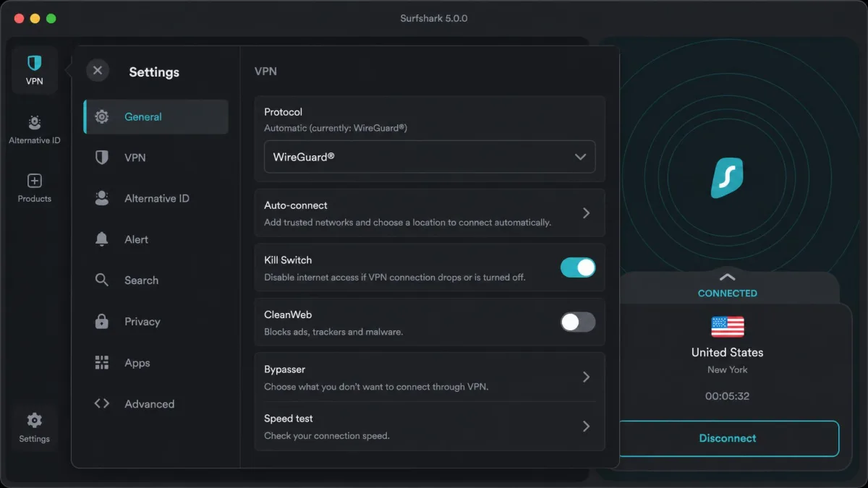
Task: Click the 00:05:32 connection timer
Action: pos(728,396)
